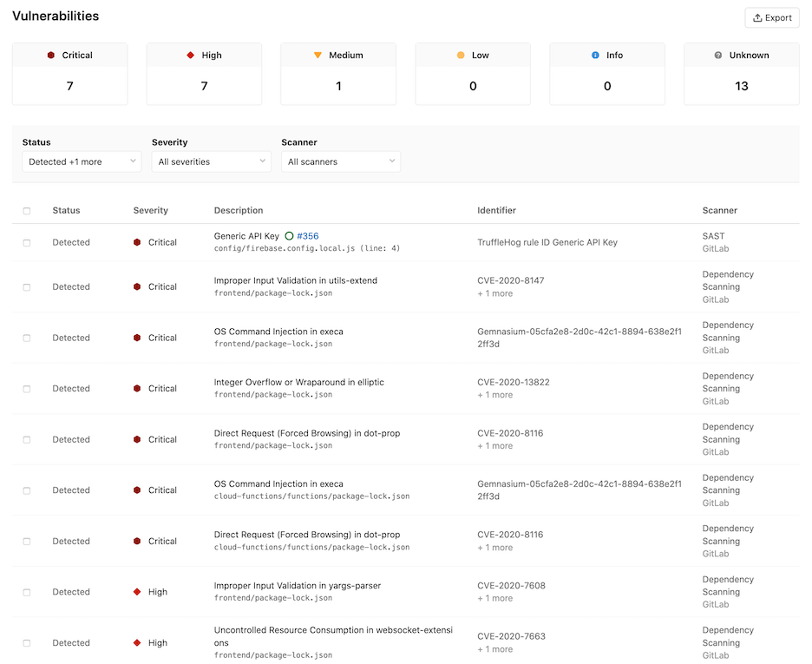Click the Unknown severity question mark icon
812x664 pixels.
718,56
